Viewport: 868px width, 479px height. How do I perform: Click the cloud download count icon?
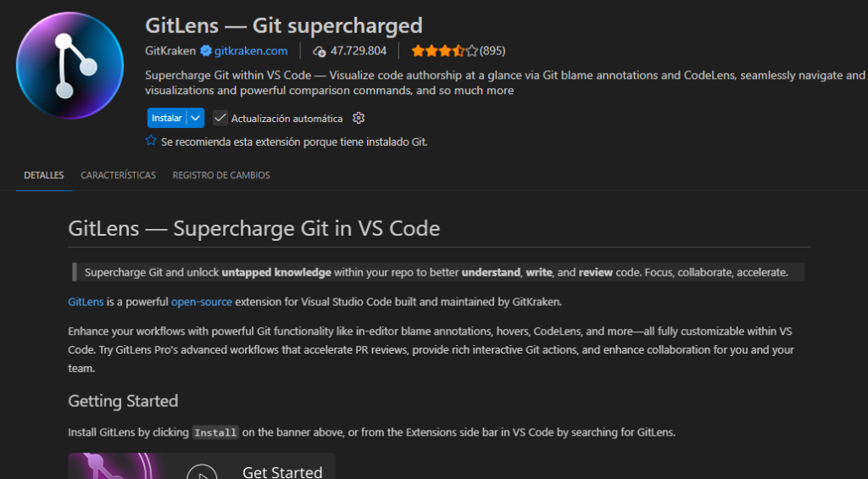pyautogui.click(x=320, y=51)
